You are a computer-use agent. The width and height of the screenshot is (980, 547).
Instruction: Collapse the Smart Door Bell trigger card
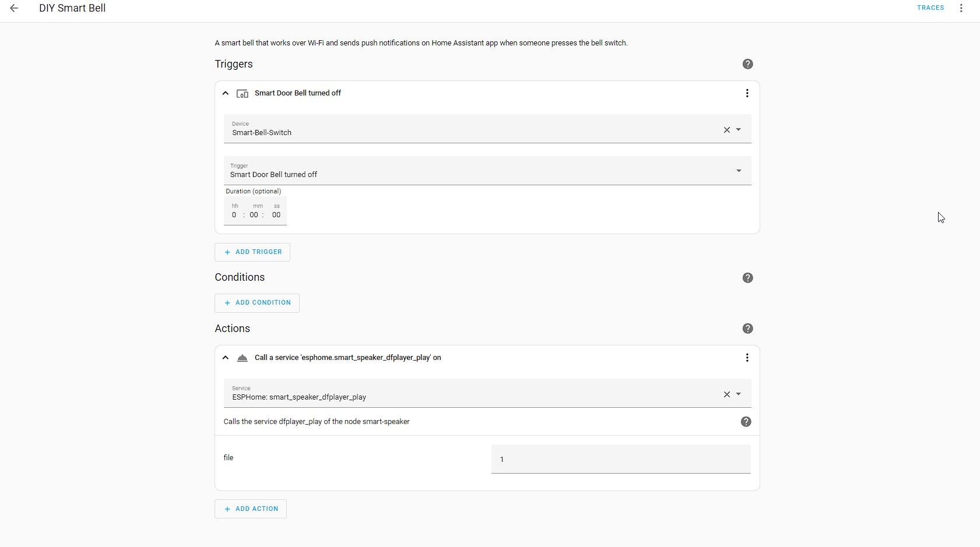(x=226, y=93)
